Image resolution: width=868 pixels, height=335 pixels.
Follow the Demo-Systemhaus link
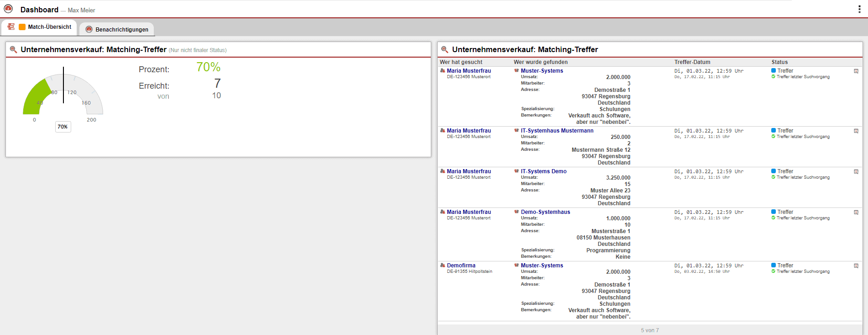tap(545, 212)
